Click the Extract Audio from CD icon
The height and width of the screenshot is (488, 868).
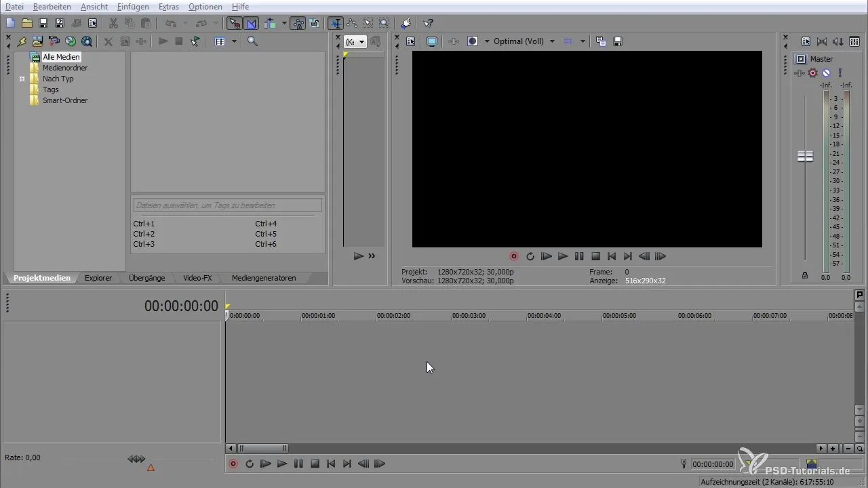70,41
